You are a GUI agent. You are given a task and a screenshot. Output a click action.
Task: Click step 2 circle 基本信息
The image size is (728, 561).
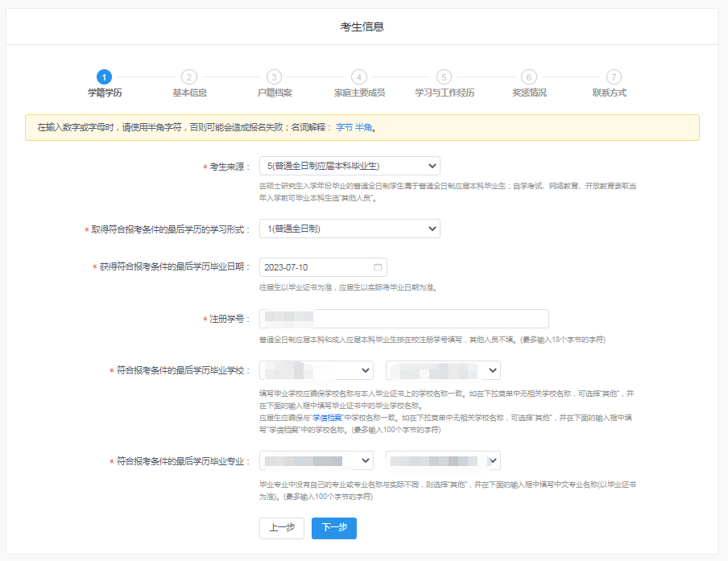(189, 76)
